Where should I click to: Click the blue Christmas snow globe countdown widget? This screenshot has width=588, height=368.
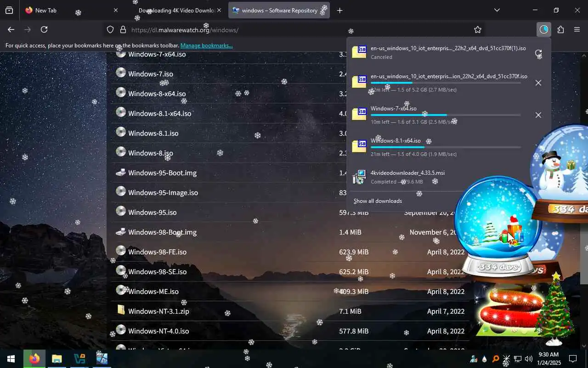498,228
